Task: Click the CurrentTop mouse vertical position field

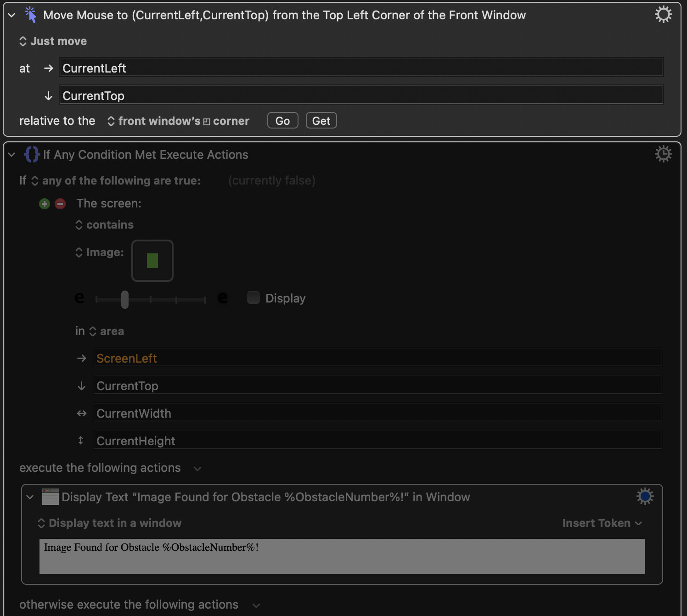Action: tap(361, 95)
